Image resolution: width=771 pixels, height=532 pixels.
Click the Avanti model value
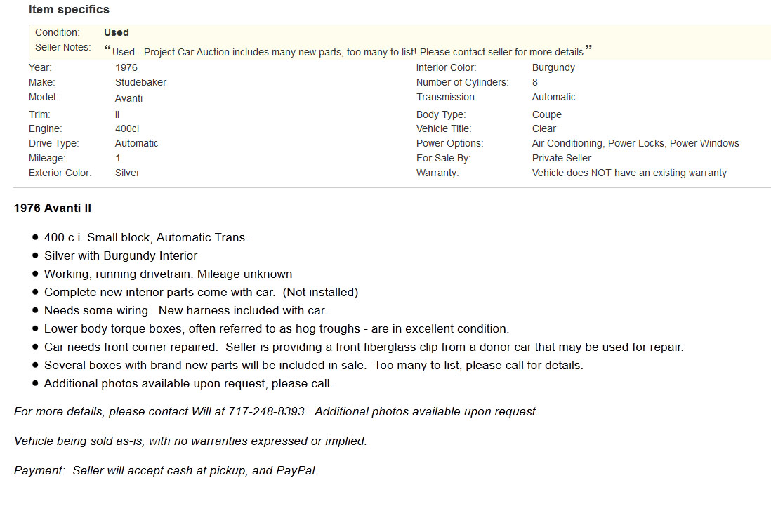tap(128, 98)
